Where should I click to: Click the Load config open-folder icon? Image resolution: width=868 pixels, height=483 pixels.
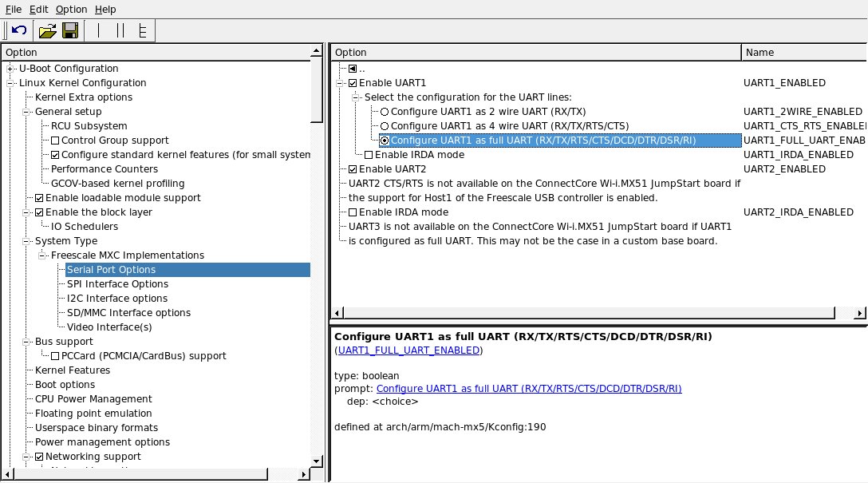coord(48,31)
